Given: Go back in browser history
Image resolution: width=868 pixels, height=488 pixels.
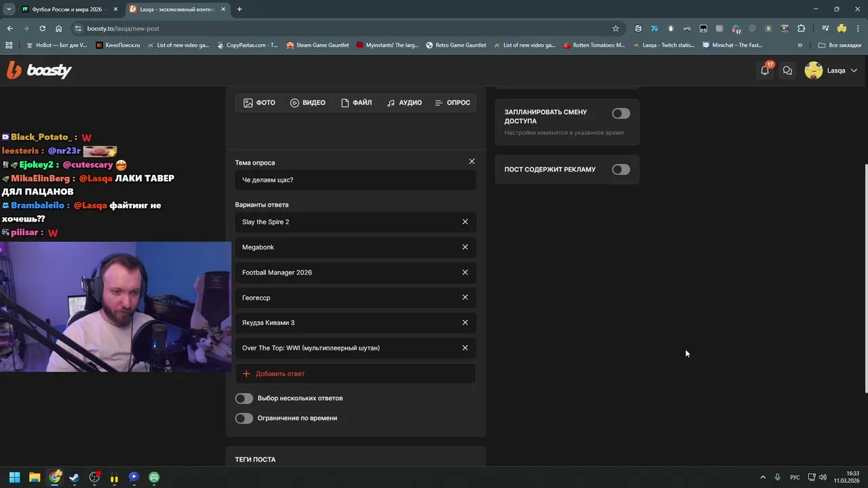Looking at the screenshot, I should coord(10,28).
